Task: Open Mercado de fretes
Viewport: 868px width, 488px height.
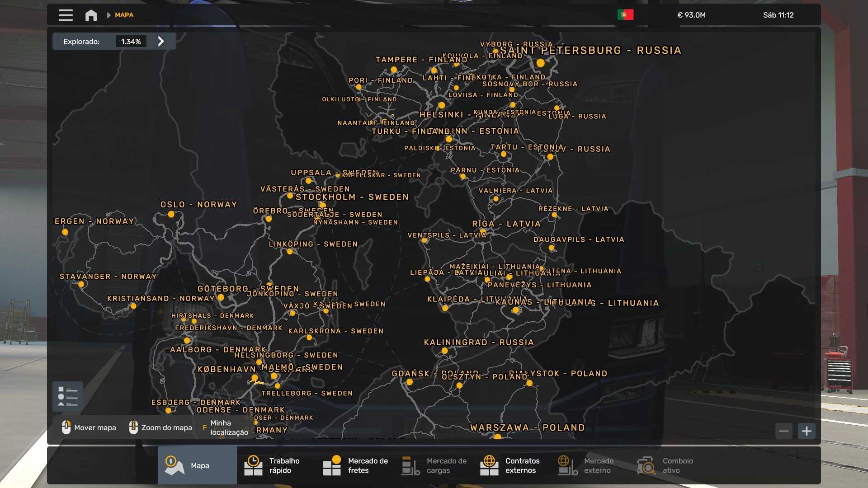Action: tap(354, 465)
